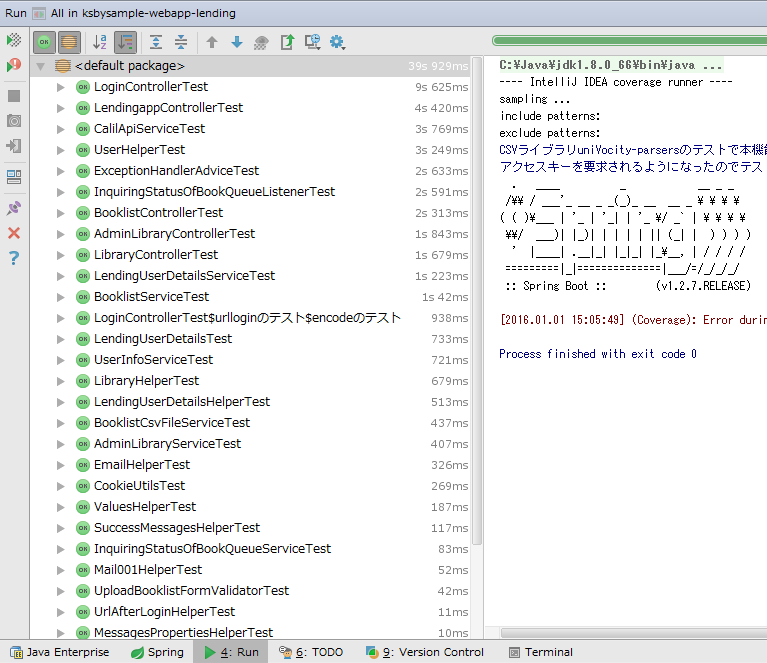Select UploadBooklistFormValidatorTest row

[x=249, y=592]
